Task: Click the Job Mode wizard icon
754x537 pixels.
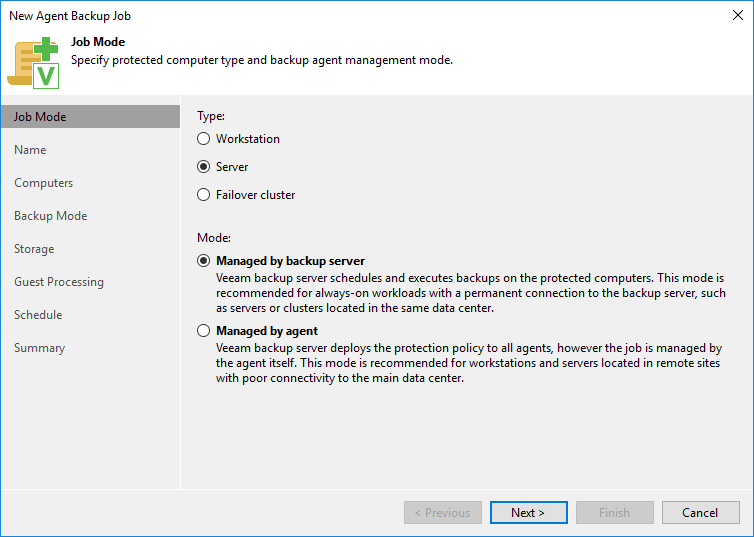Action: coord(33,62)
